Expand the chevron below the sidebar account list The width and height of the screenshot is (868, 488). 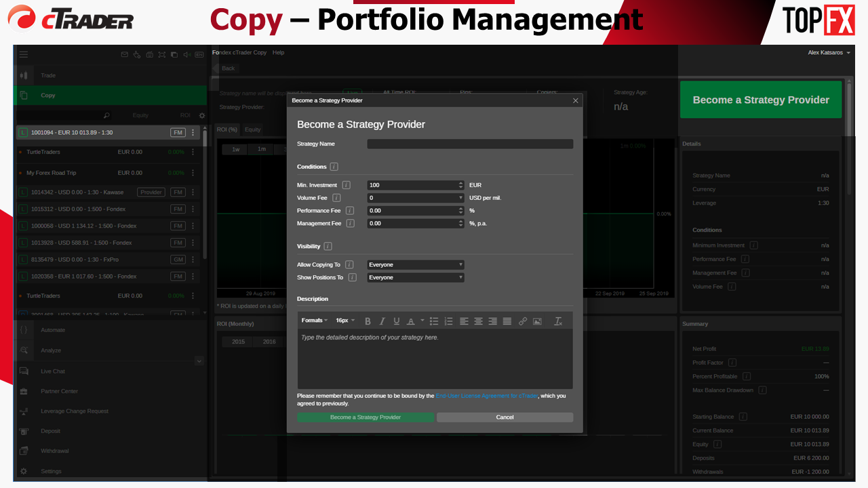click(x=199, y=362)
